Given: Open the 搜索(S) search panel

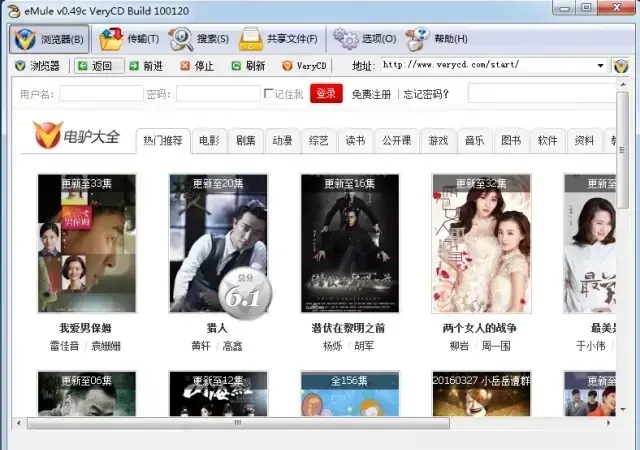Looking at the screenshot, I should [x=198, y=39].
